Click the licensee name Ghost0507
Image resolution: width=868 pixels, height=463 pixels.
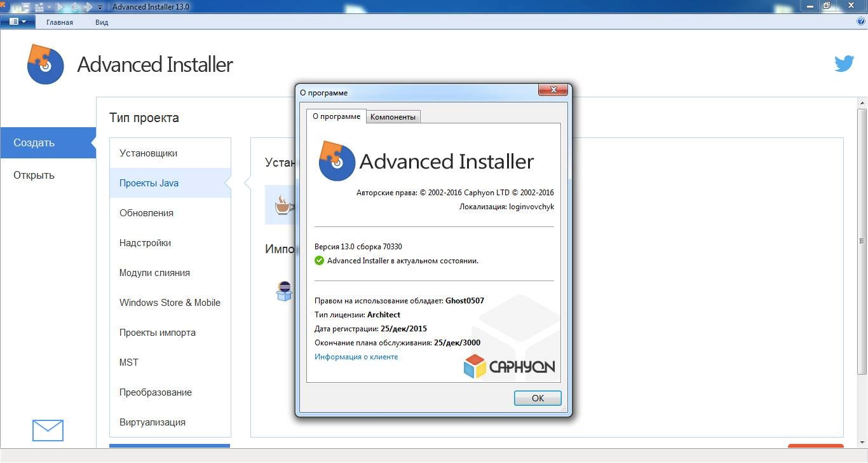(x=465, y=301)
